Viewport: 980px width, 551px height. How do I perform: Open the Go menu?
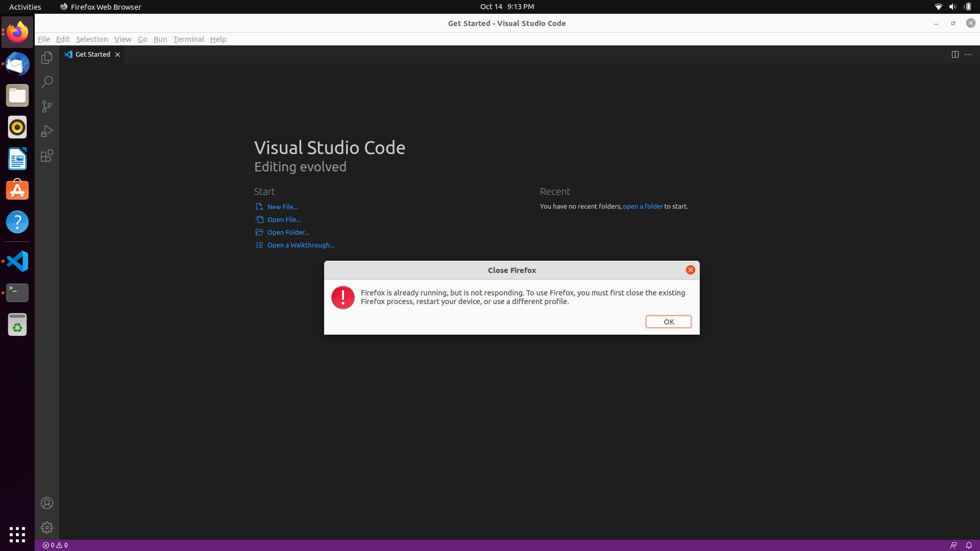tap(142, 39)
